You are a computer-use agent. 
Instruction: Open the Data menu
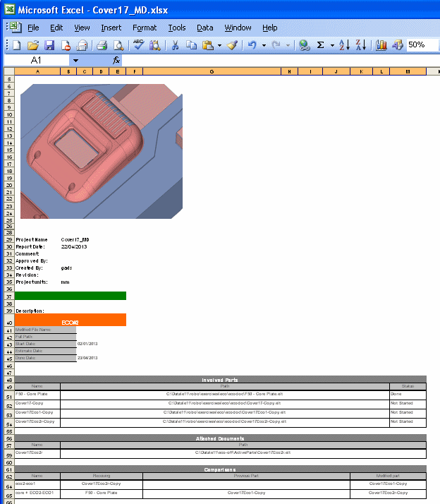point(205,28)
